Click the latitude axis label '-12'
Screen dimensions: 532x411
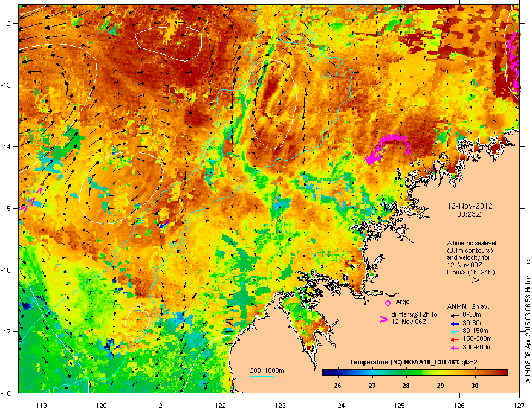click(7, 24)
